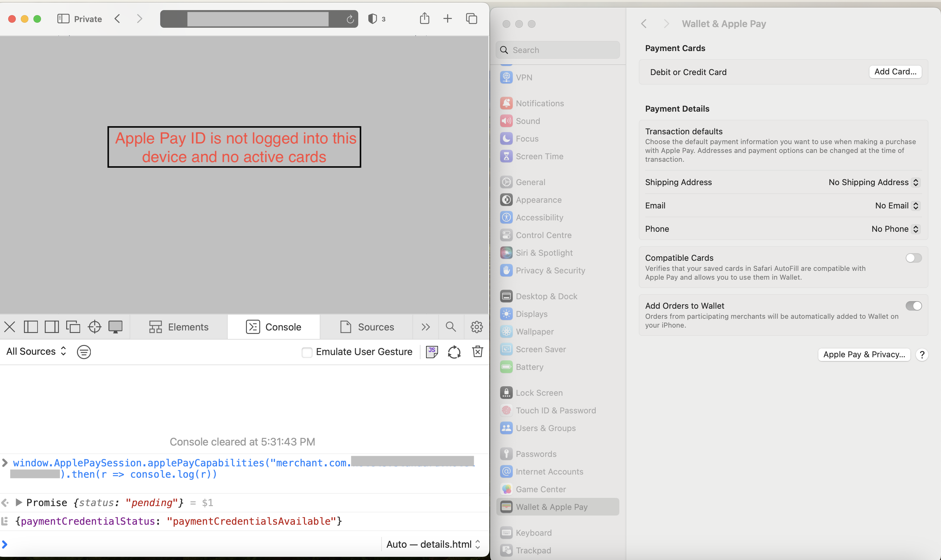Toggle Add Orders to Wallet switch
The width and height of the screenshot is (941, 560).
click(914, 306)
